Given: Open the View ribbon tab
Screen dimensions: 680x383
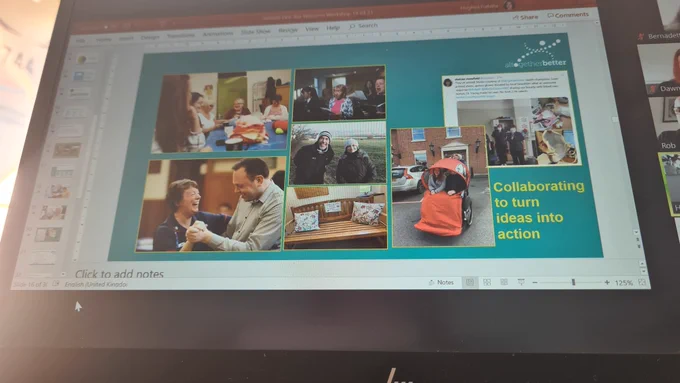Looking at the screenshot, I should pyautogui.click(x=312, y=29).
